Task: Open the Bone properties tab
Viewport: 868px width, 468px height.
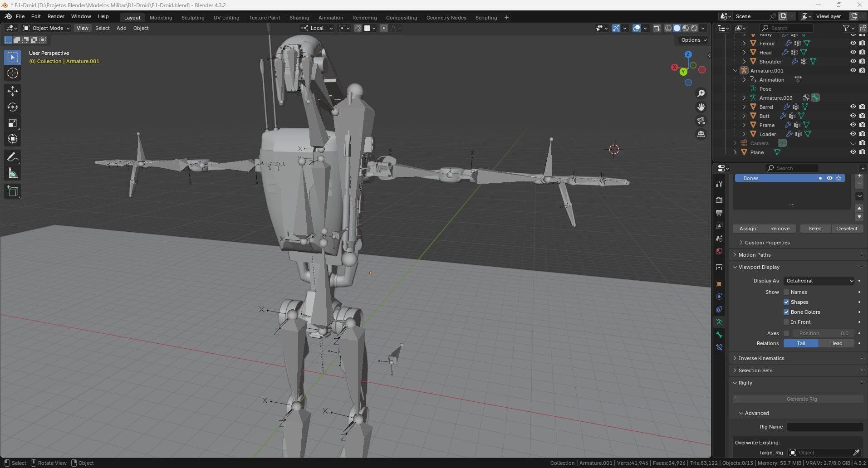Action: (719, 335)
